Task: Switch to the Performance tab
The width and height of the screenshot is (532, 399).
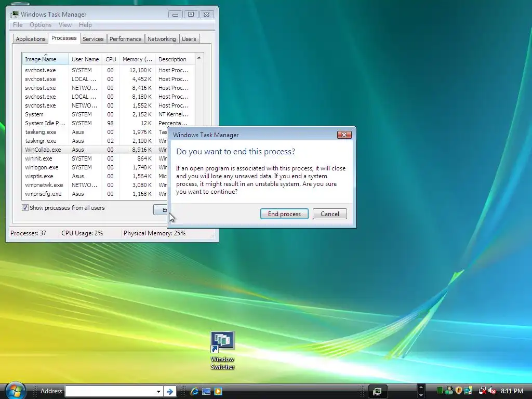Action: (125, 39)
